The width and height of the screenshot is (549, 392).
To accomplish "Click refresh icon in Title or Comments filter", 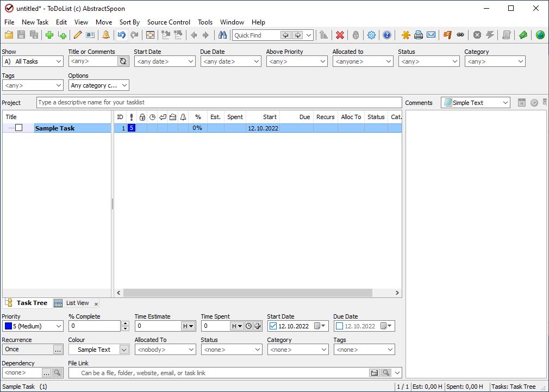I will 123,61.
